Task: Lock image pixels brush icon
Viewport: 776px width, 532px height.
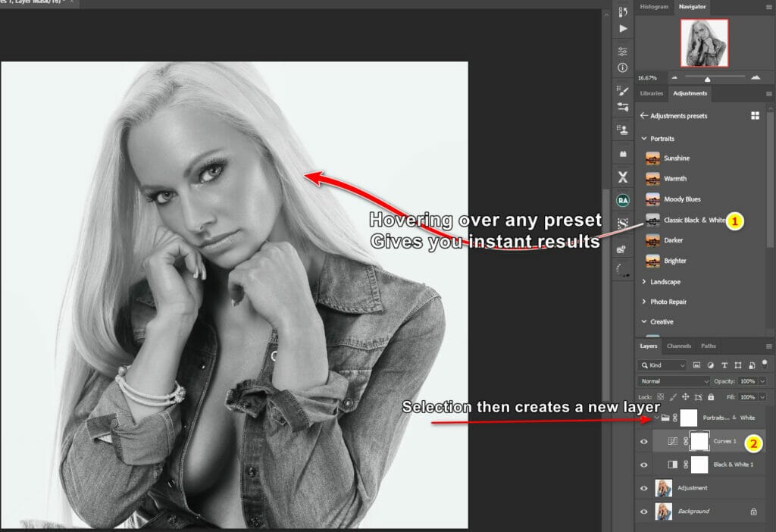Action: tap(673, 397)
